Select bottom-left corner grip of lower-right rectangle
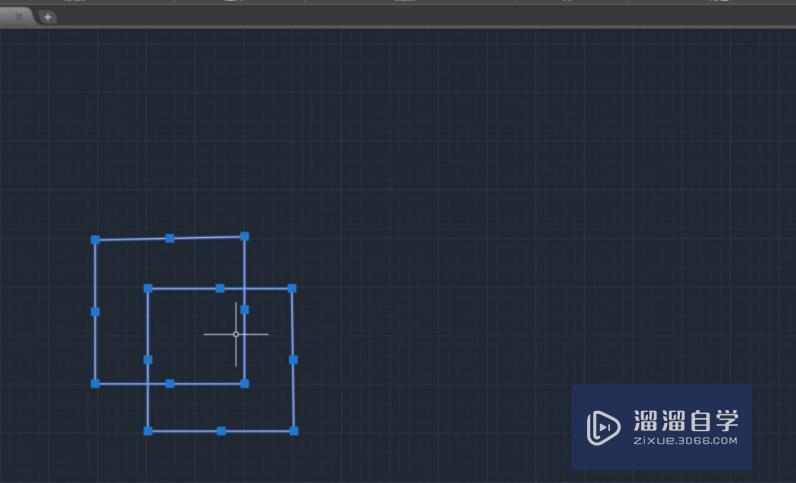Viewport: 796px width, 483px height. (148, 431)
